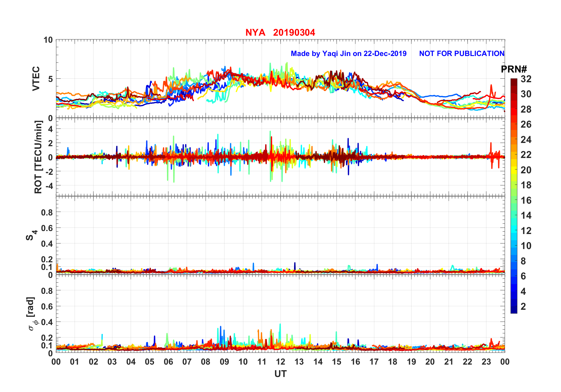This screenshot has height=392, width=561.
Task: Click the 'NOT FOR PUBLICATION' annotation
Action: tap(462, 54)
